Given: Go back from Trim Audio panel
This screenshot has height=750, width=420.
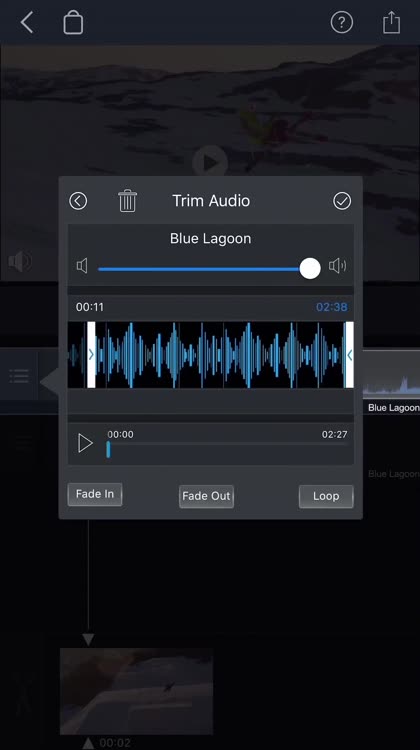Looking at the screenshot, I should coord(78,201).
